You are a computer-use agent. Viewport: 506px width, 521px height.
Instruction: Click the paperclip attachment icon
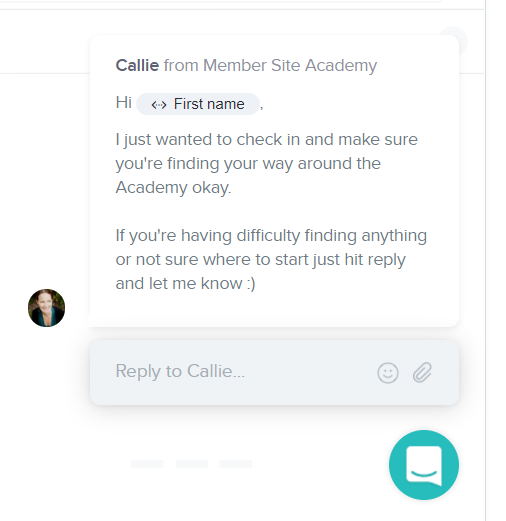[x=422, y=372]
